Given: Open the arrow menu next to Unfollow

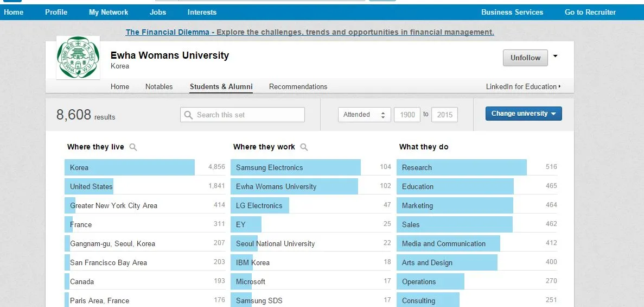Looking at the screenshot, I should (555, 57).
